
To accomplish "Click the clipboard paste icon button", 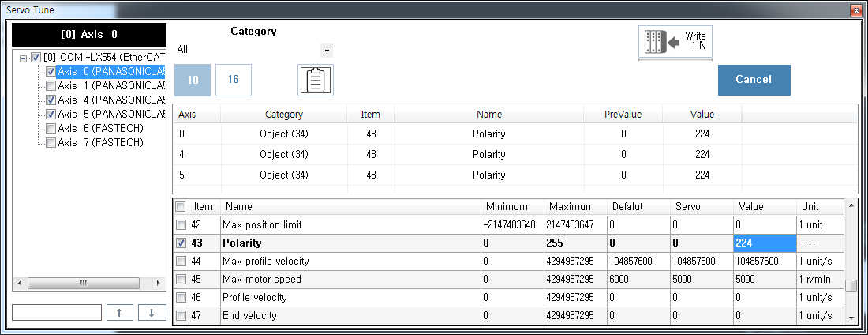I will (x=315, y=80).
